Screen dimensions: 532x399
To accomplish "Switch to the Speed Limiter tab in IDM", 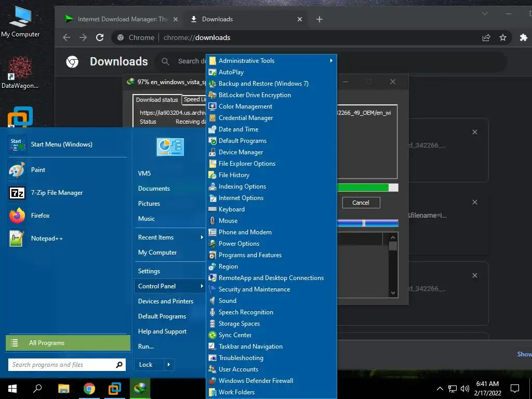I will coord(194,99).
